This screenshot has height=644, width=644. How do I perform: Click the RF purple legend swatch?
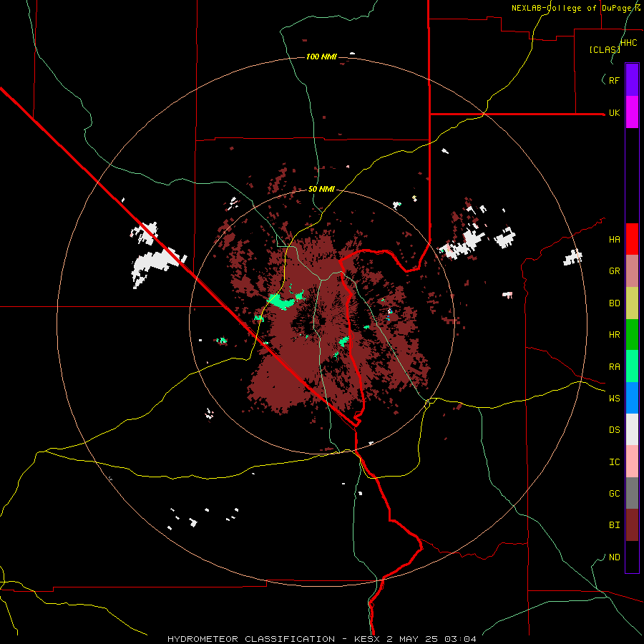click(x=632, y=80)
